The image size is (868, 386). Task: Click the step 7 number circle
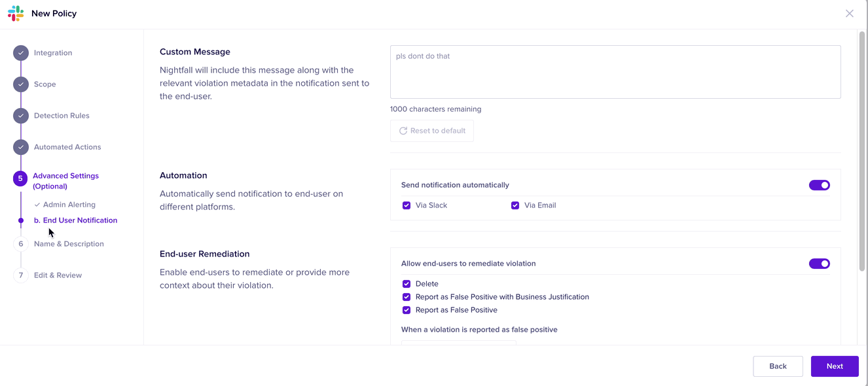tap(21, 275)
